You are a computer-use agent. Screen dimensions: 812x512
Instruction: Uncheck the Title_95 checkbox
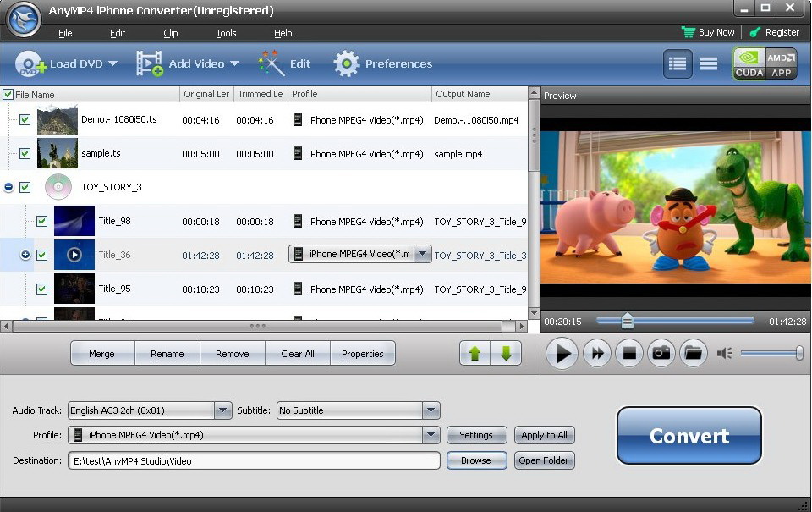coord(42,289)
